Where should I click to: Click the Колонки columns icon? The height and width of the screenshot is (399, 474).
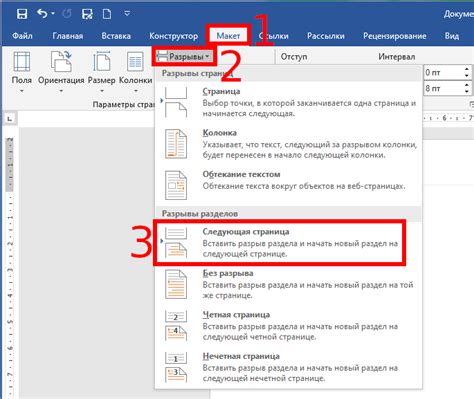tap(135, 62)
